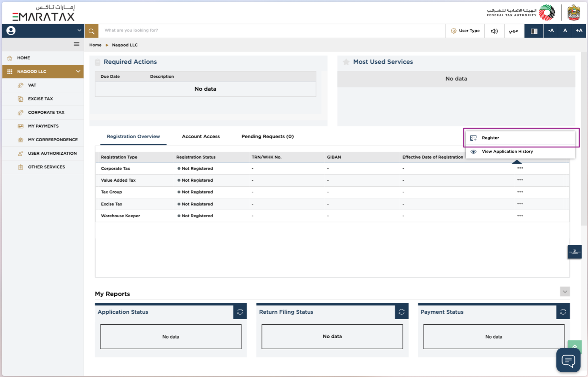The width and height of the screenshot is (588, 377).
Task: Click the hamburger menu to collapse sidebar
Action: (76, 44)
